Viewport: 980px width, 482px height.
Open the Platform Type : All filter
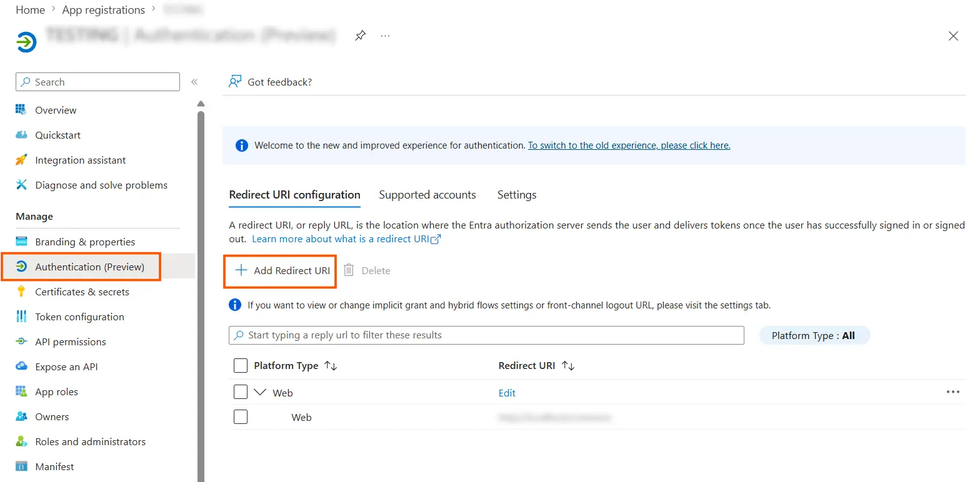tap(814, 335)
